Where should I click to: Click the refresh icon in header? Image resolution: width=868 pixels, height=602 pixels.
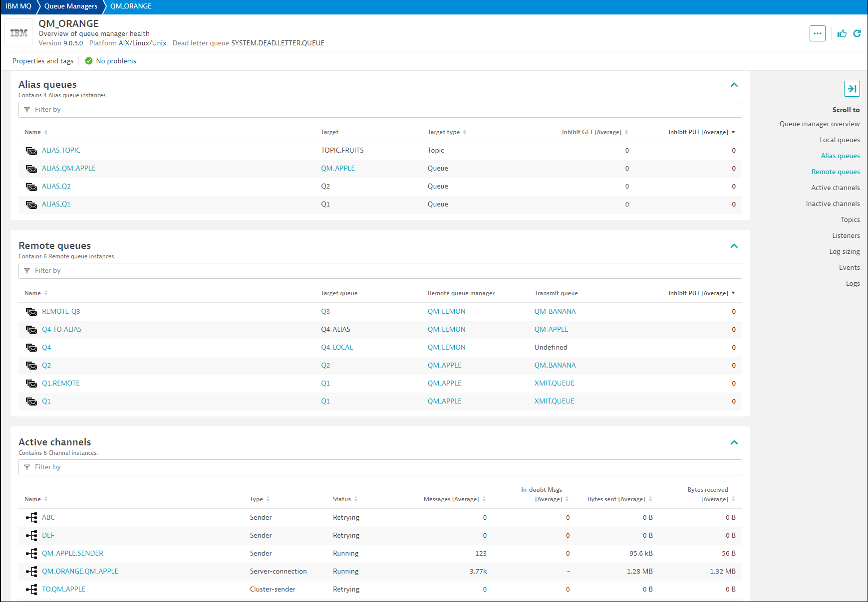(x=857, y=33)
